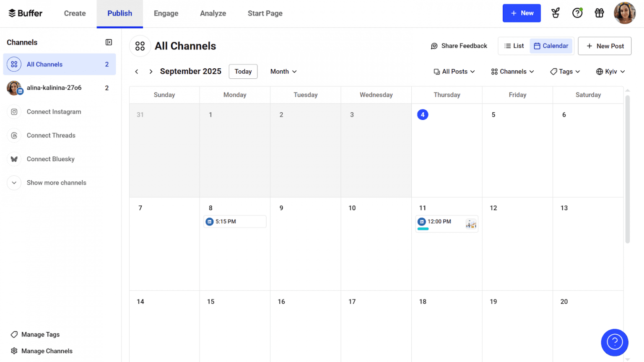Click the Connect Instagram icon
The height and width of the screenshot is (362, 644).
point(14,112)
